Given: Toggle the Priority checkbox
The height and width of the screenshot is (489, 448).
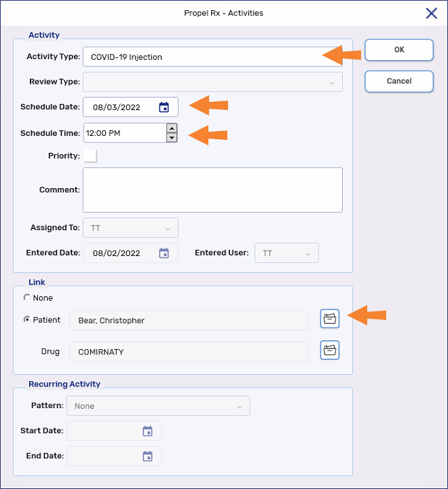Looking at the screenshot, I should tap(90, 156).
